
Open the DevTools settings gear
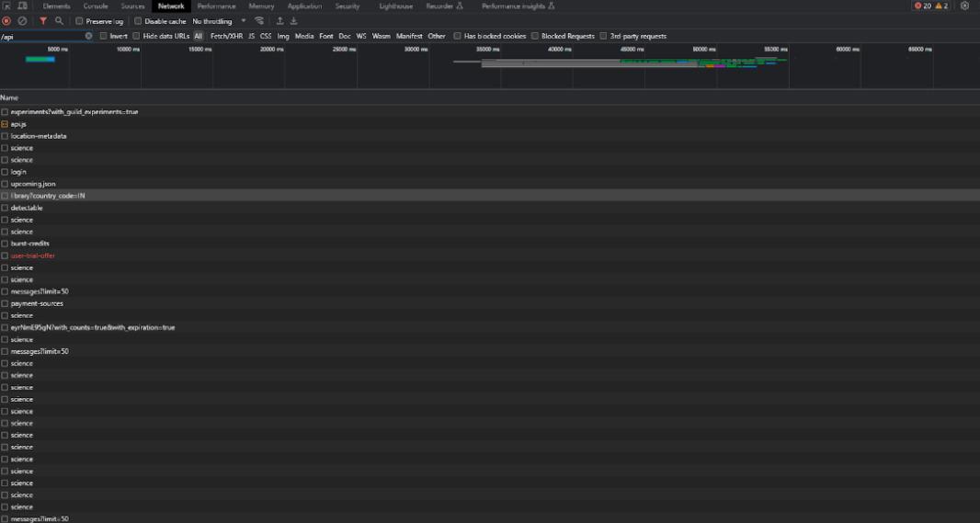(x=964, y=6)
